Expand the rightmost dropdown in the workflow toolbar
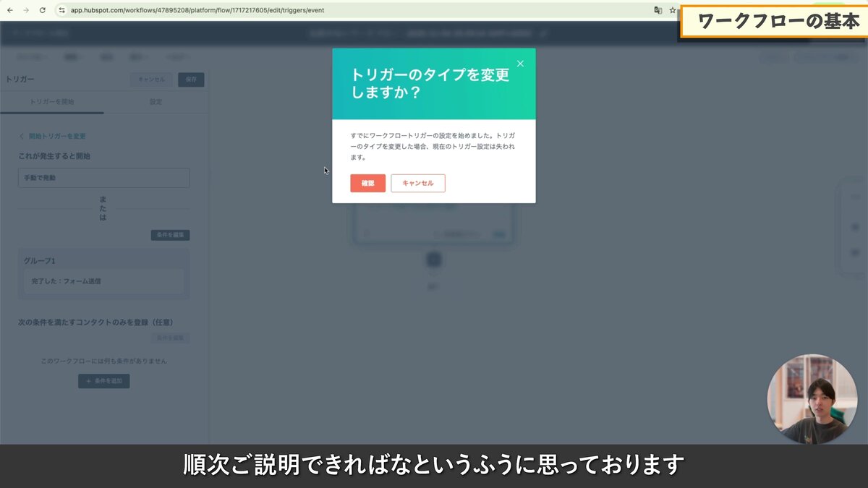This screenshot has height=488, width=868. point(177,56)
